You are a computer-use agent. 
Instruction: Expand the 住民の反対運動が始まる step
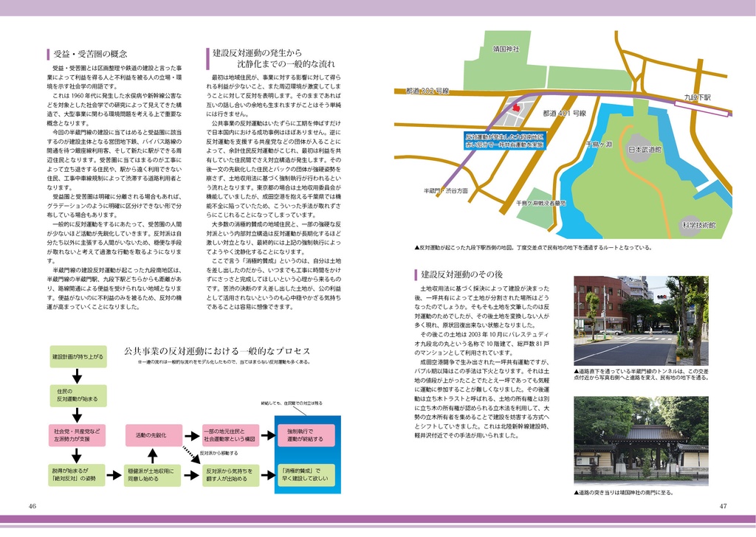tap(78, 394)
